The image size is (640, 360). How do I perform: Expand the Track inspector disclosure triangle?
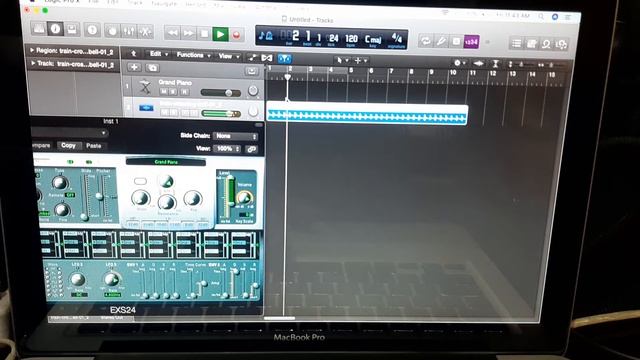[x=33, y=63]
